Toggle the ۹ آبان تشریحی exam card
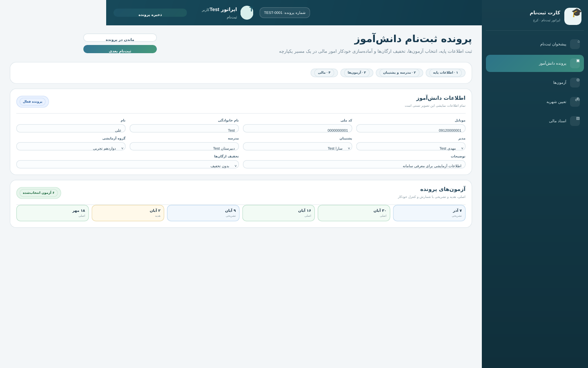This screenshot has width=588, height=368. pos(203,213)
